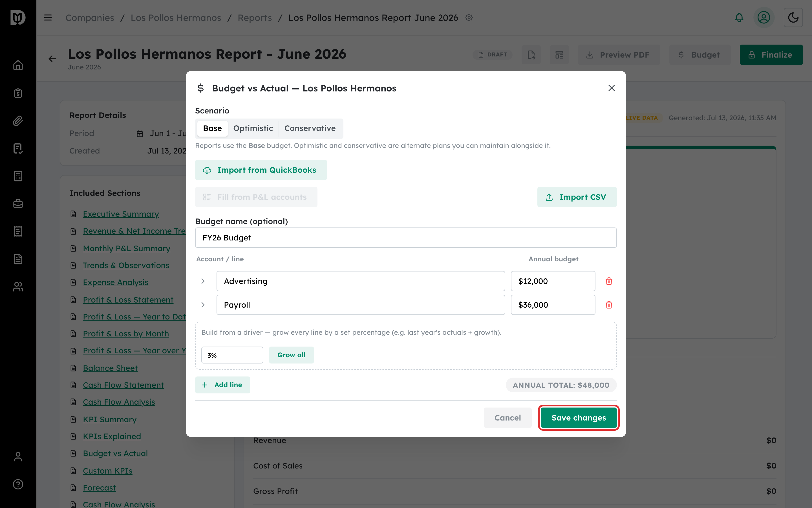This screenshot has width=812, height=508.
Task: Open the help question mark icon
Action: coord(18,484)
